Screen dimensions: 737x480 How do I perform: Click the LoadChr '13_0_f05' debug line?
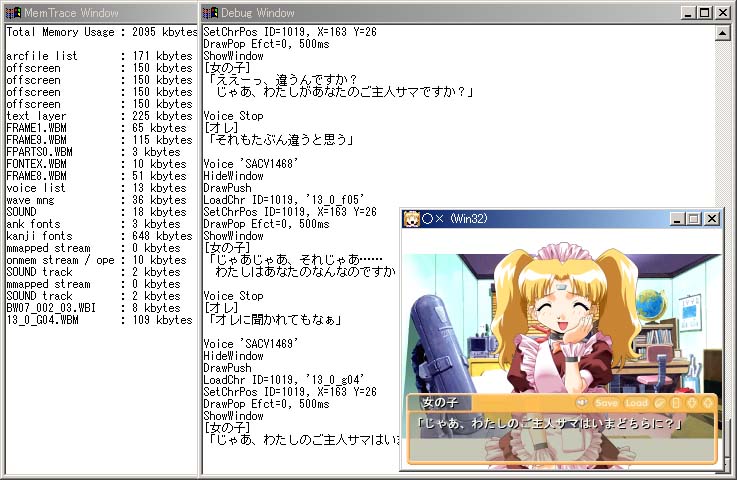point(283,200)
